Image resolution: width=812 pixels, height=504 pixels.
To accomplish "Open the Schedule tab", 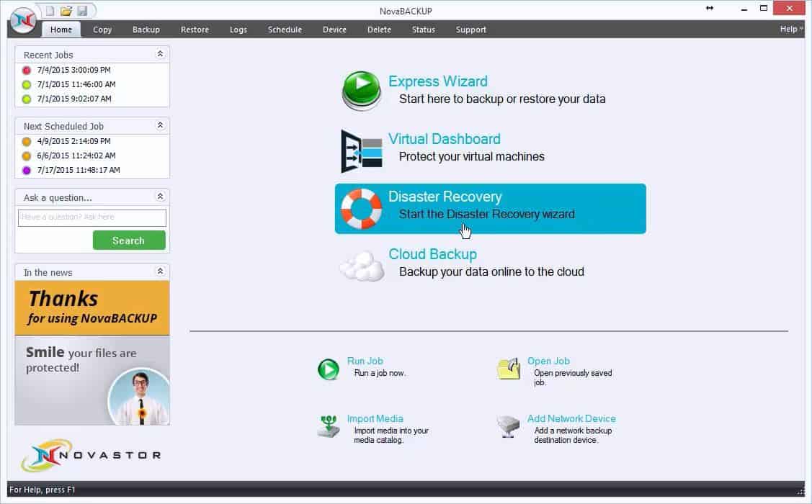I will (x=285, y=30).
